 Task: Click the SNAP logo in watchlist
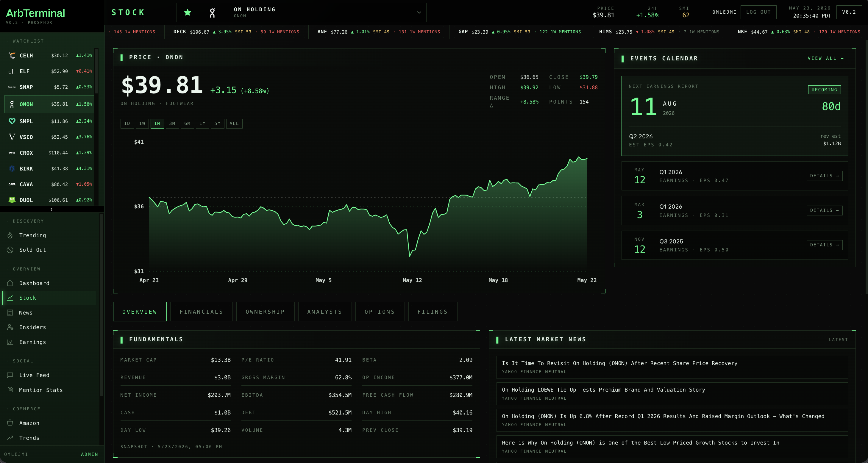12,87
